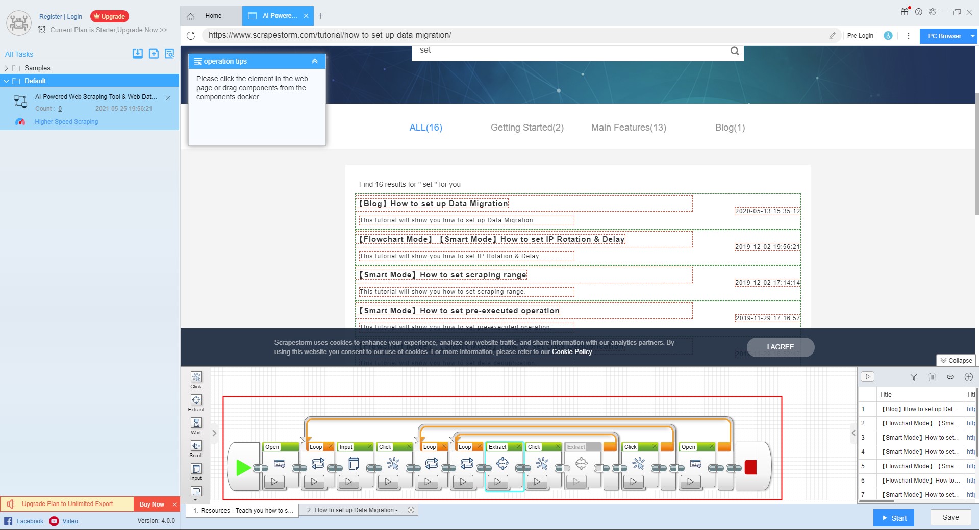Click the blue key cookie icon
Screen dimensions: 980x530
pos(888,36)
